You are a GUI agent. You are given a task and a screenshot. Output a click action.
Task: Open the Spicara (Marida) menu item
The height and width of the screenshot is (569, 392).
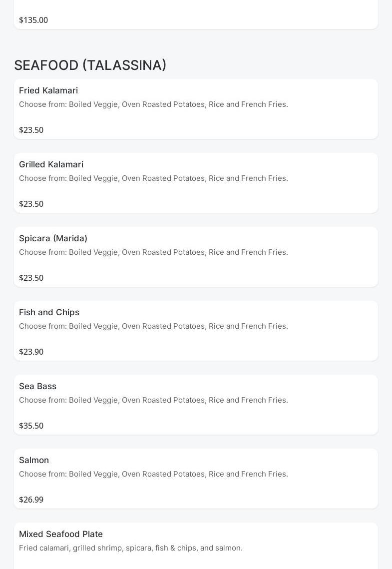[x=53, y=238]
